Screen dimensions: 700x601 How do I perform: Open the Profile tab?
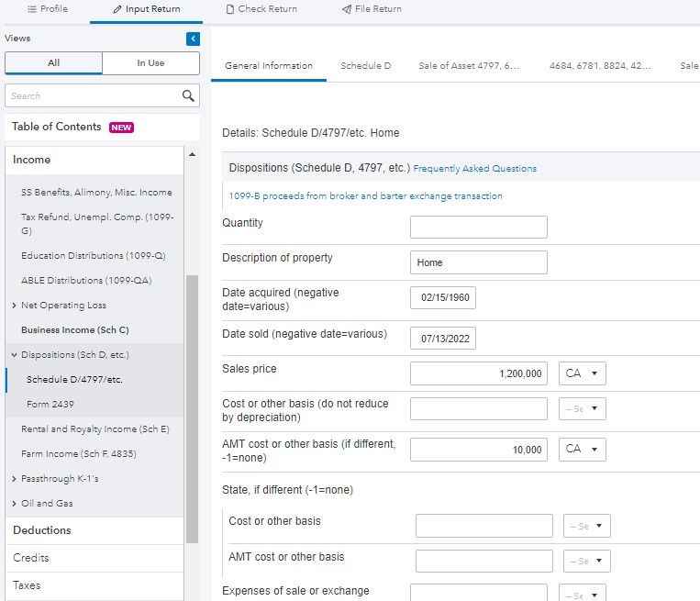click(48, 9)
